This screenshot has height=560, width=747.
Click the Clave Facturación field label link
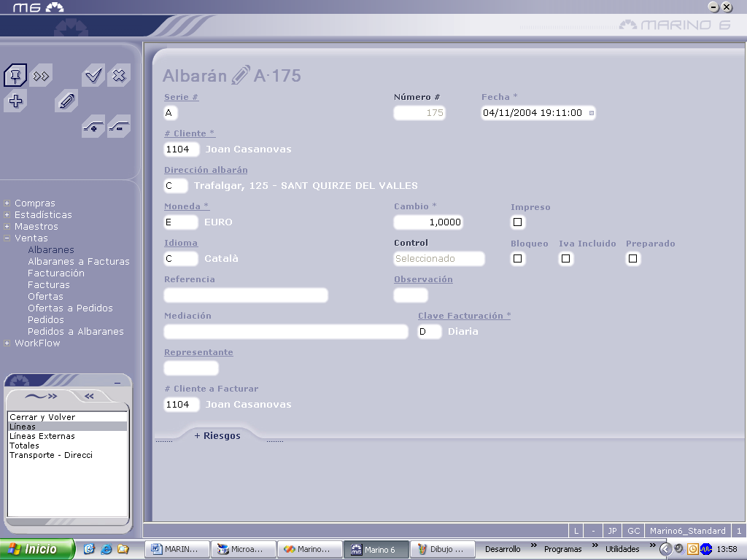pos(464,316)
